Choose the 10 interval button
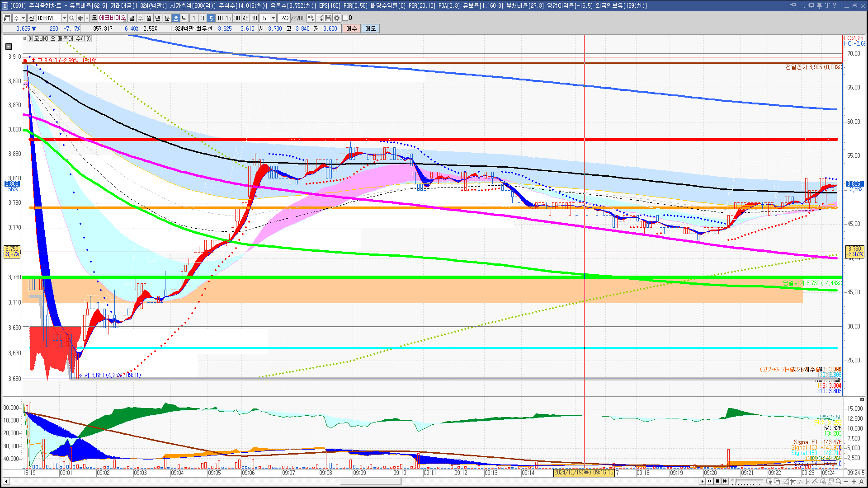The height and width of the screenshot is (488, 868). click(x=220, y=18)
